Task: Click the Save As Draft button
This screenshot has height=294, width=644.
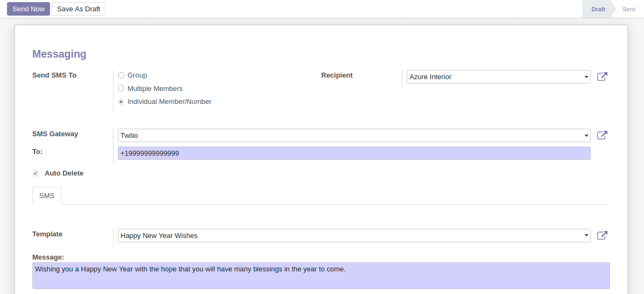Action: click(79, 9)
